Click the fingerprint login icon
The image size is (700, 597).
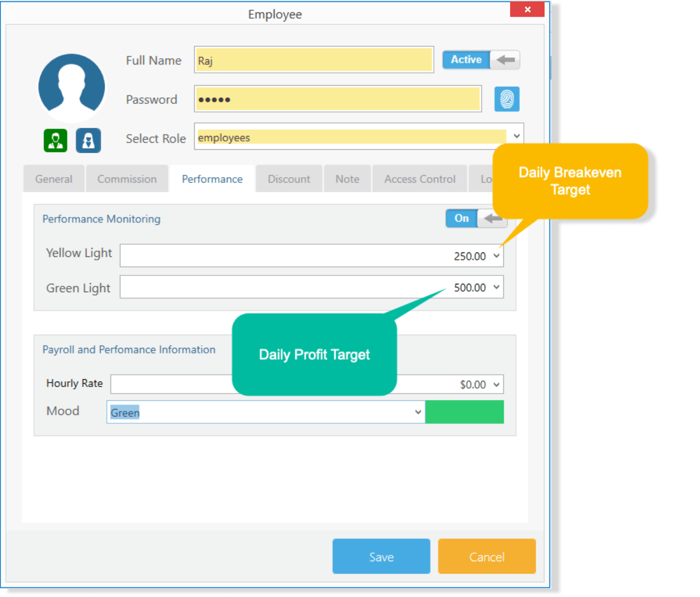(x=507, y=99)
